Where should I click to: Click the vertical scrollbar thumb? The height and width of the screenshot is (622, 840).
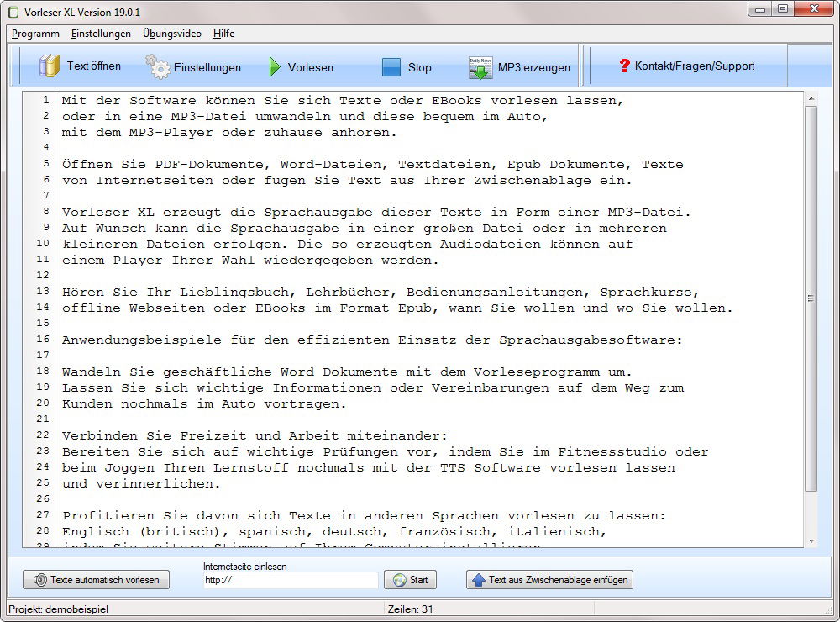pos(811,298)
